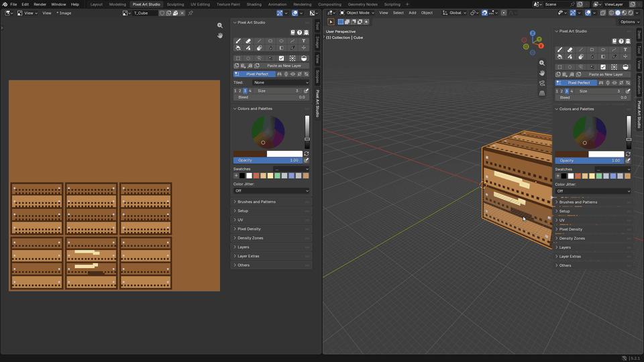Click the select box tool icon in 3D viewport toolbar
Screen dimensions: 644x362
point(331,21)
